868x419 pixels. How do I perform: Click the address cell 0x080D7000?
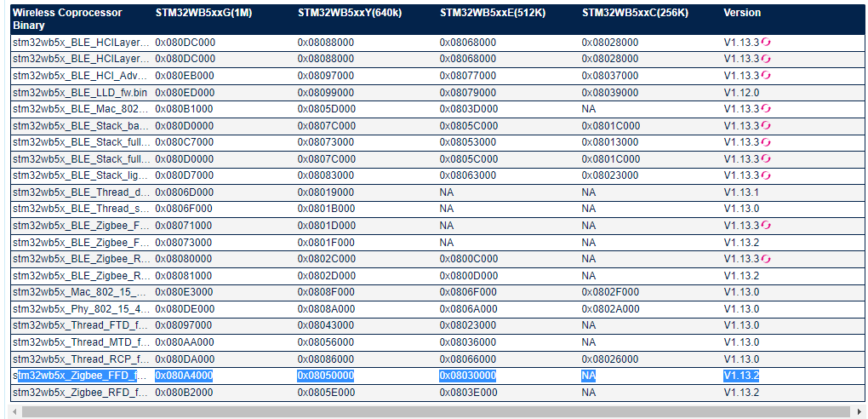pyautogui.click(x=185, y=175)
